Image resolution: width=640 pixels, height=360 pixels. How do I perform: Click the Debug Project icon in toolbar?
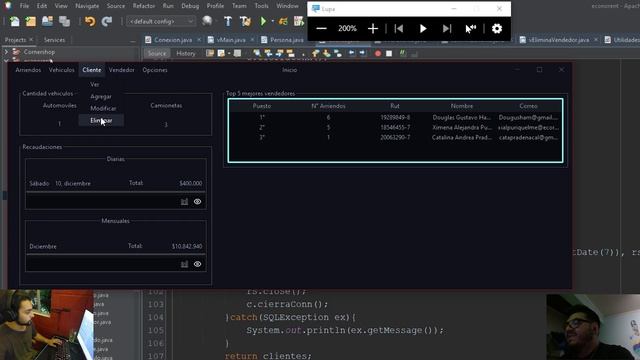coord(283,21)
